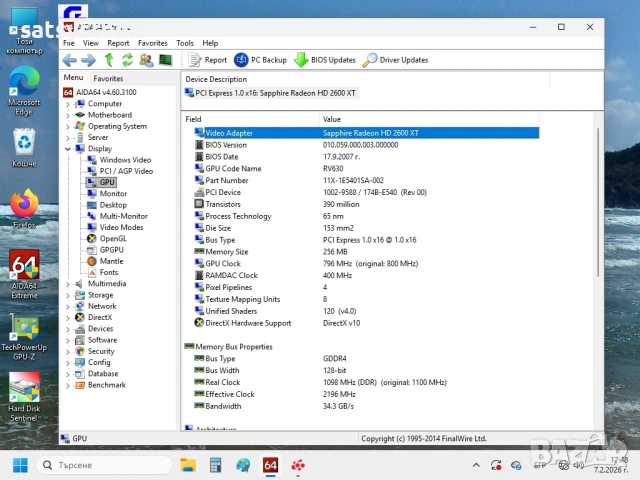Open the Help menu
The width and height of the screenshot is (640, 480).
(x=210, y=43)
